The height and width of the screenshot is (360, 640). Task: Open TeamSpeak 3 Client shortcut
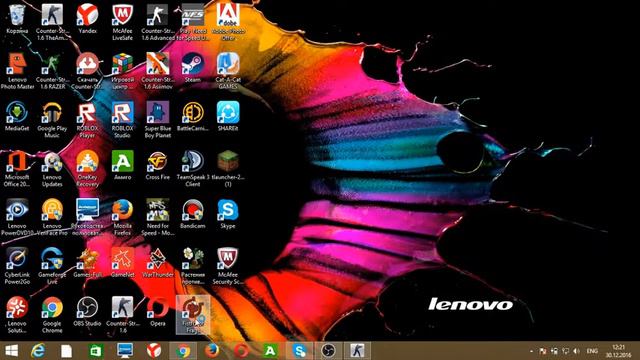pyautogui.click(x=193, y=169)
